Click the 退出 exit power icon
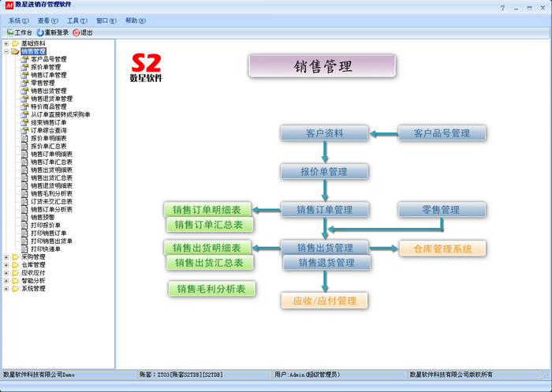 pos(76,33)
